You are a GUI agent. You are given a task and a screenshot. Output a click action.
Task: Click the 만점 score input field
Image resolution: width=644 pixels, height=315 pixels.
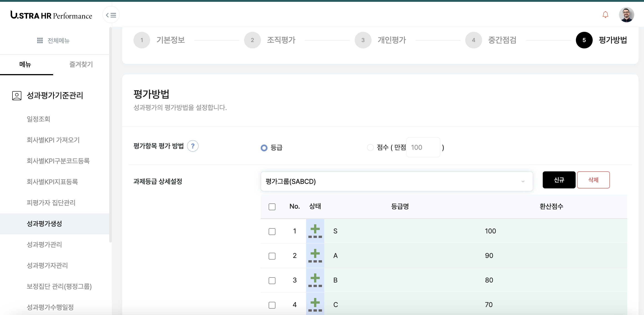pos(423,147)
